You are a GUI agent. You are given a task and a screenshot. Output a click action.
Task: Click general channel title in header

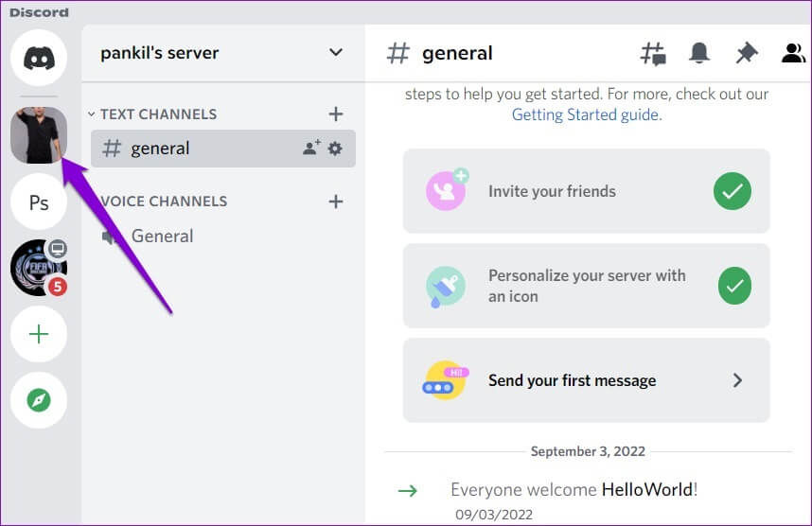tap(457, 53)
